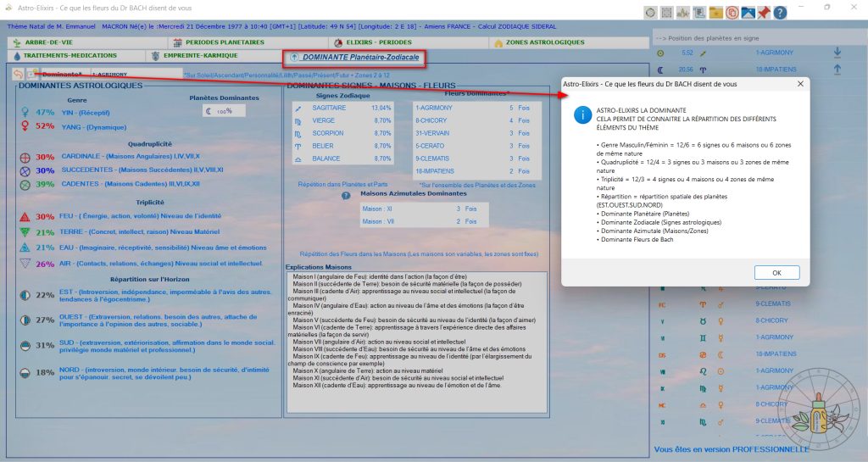Click the landscape picture icon in top toolbar
Viewport: 868px width, 462px height.
748,13
